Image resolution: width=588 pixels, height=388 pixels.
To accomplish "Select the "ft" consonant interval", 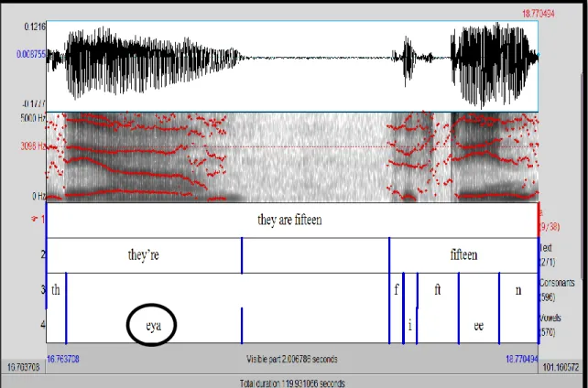I will [x=438, y=290].
